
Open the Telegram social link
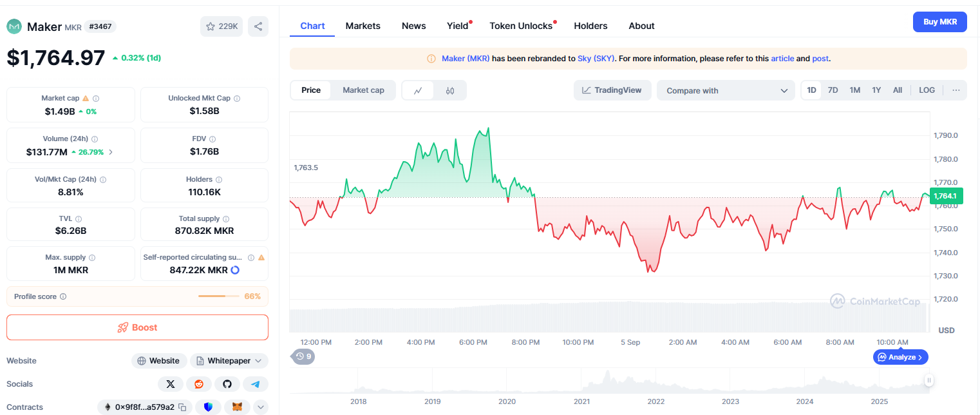[x=256, y=384]
